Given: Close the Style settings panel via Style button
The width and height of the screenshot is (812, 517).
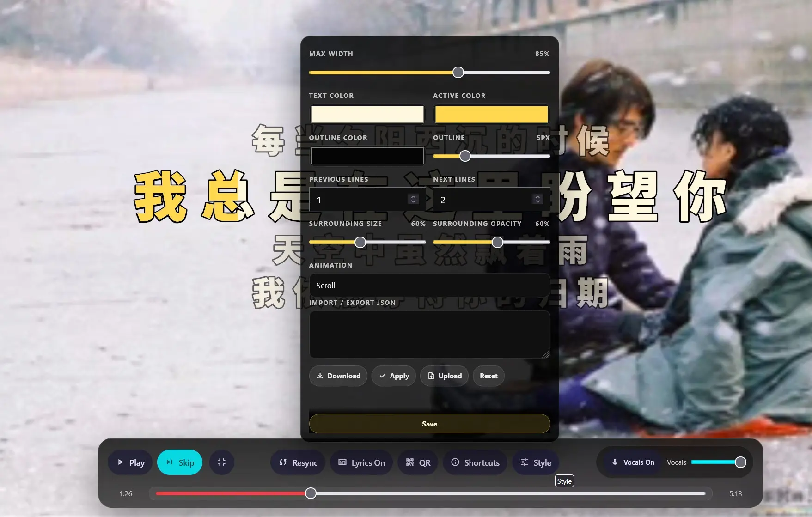Looking at the screenshot, I should click(x=536, y=462).
